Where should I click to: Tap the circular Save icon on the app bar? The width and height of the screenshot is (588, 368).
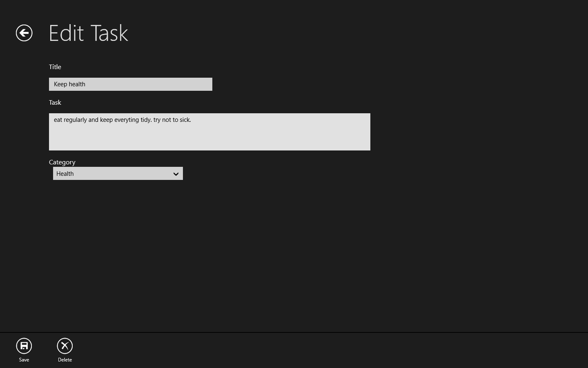point(24,346)
